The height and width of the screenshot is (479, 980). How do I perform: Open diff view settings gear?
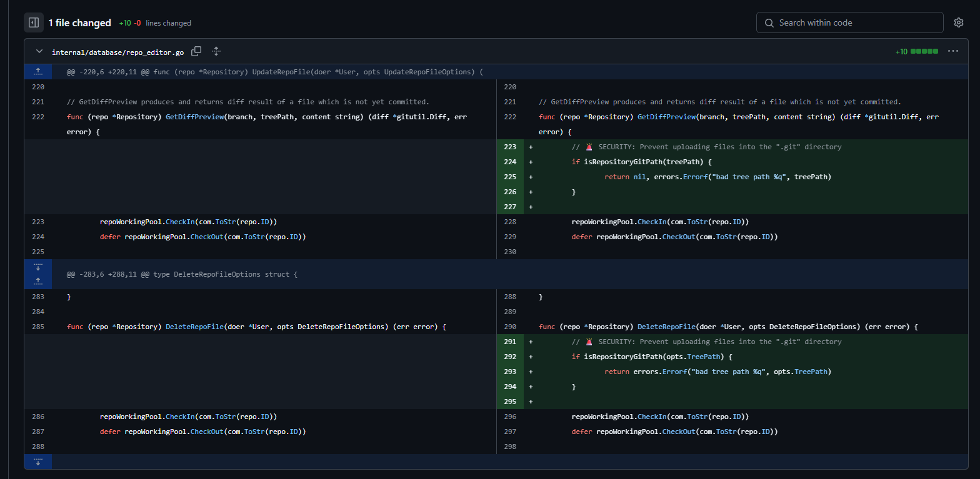coord(958,23)
